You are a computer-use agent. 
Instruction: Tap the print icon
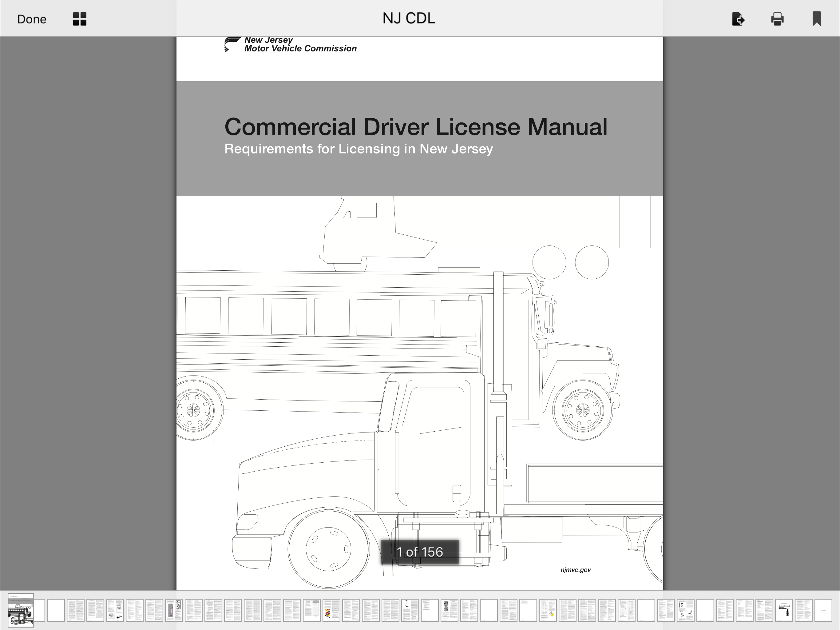click(x=777, y=19)
